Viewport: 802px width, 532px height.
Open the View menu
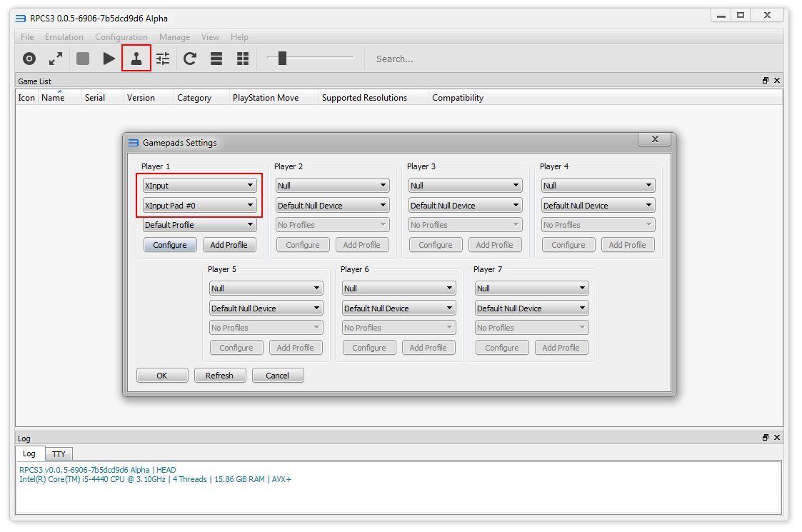210,37
